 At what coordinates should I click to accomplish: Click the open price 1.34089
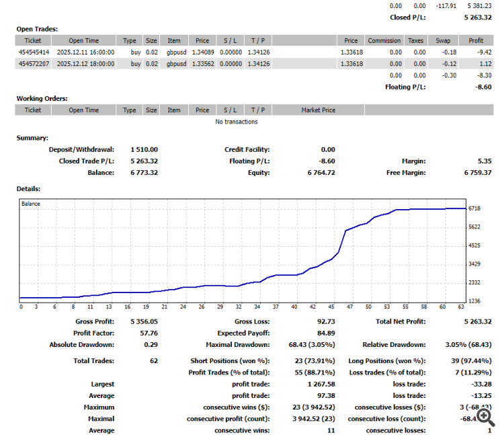pyautogui.click(x=203, y=52)
